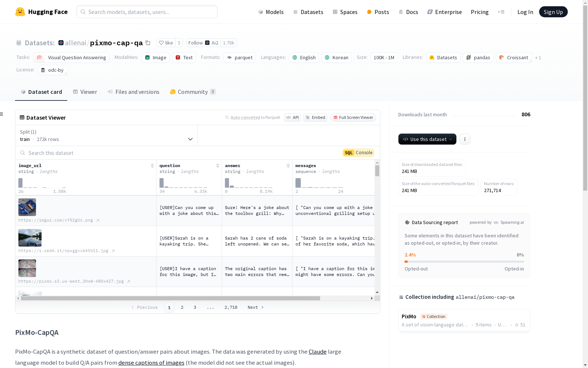This screenshot has height=368, width=588.
Task: Go to page 2 of the dataset
Action: click(182, 307)
